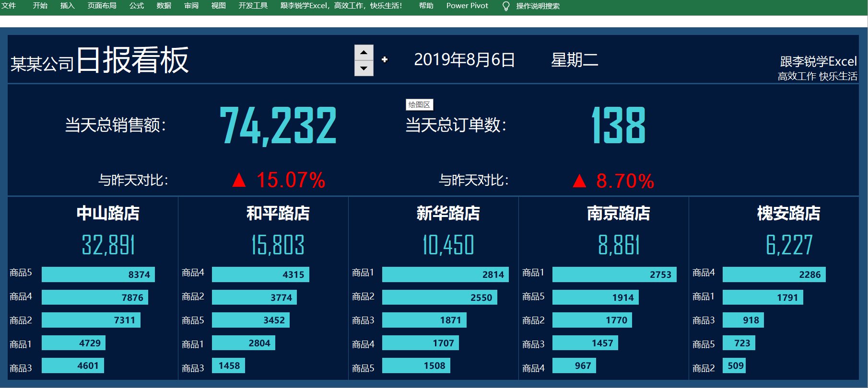Viewport: 868px width, 388px height.
Task: Click 槐安路店 total 6,227
Action: [x=789, y=245]
